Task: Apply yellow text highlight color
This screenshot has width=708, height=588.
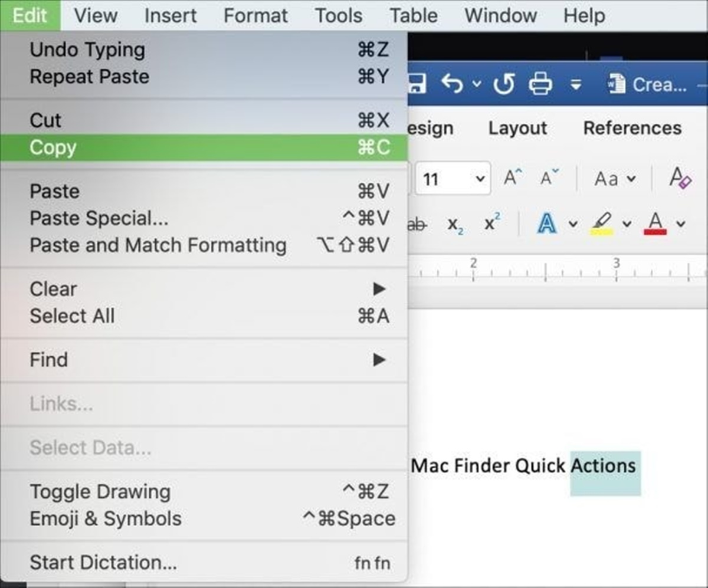Action: click(602, 224)
